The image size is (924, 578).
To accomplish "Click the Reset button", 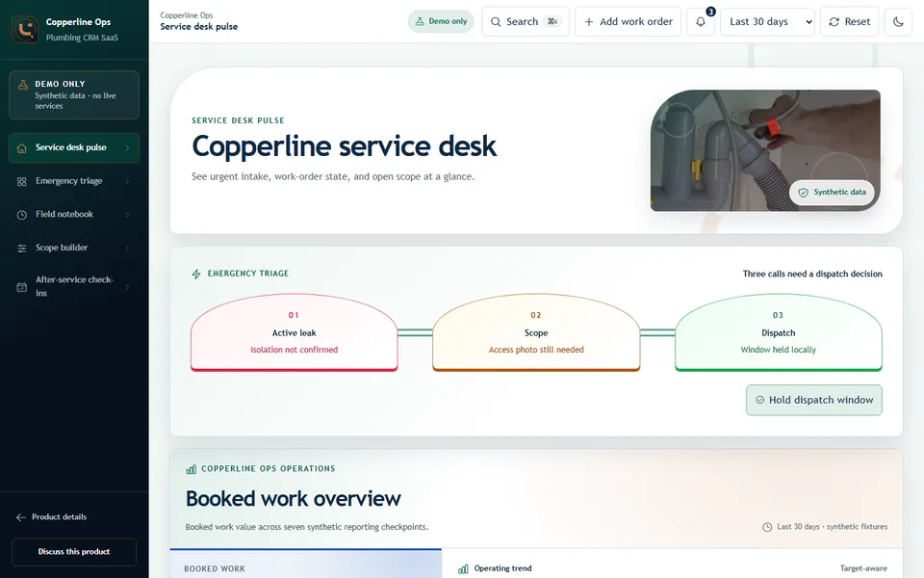I will click(x=849, y=22).
